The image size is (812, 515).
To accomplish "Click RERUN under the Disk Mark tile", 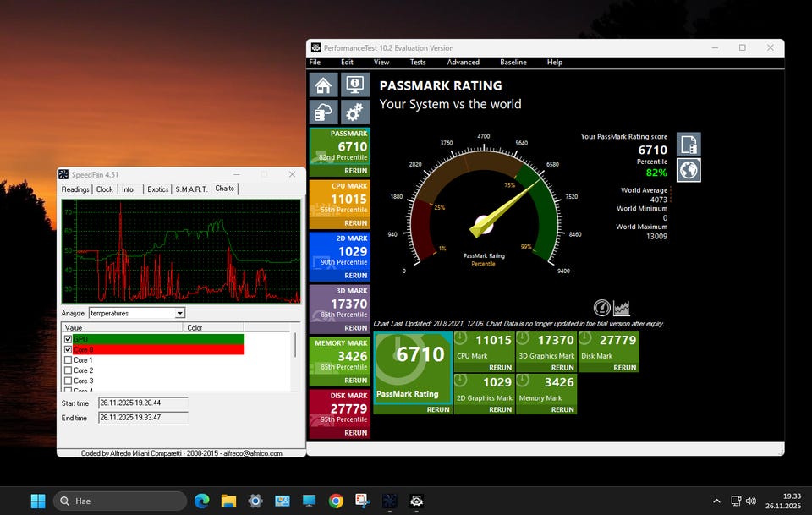I will click(624, 368).
